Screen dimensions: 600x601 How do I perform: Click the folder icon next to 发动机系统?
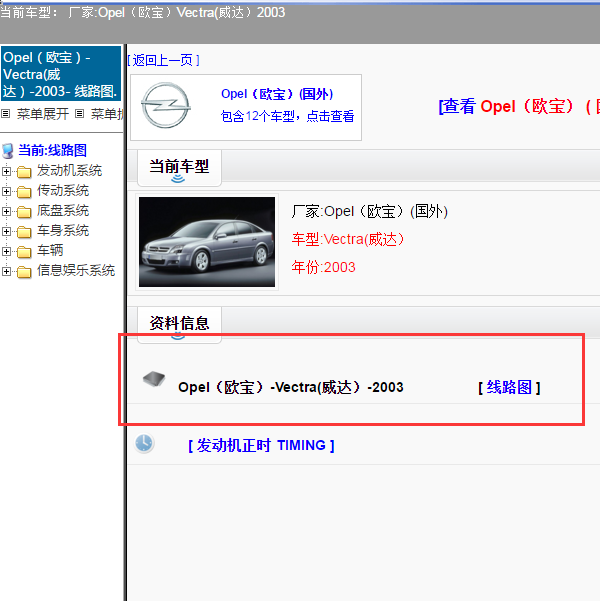point(24,172)
